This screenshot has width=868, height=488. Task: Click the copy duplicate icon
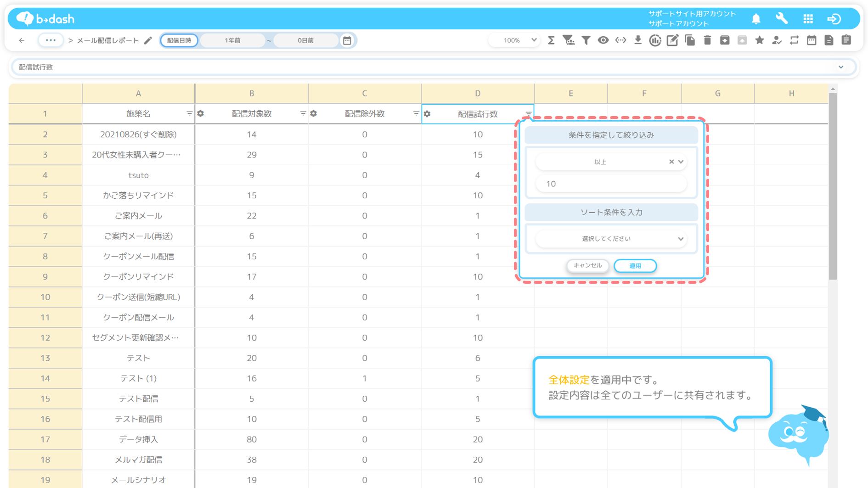click(690, 40)
